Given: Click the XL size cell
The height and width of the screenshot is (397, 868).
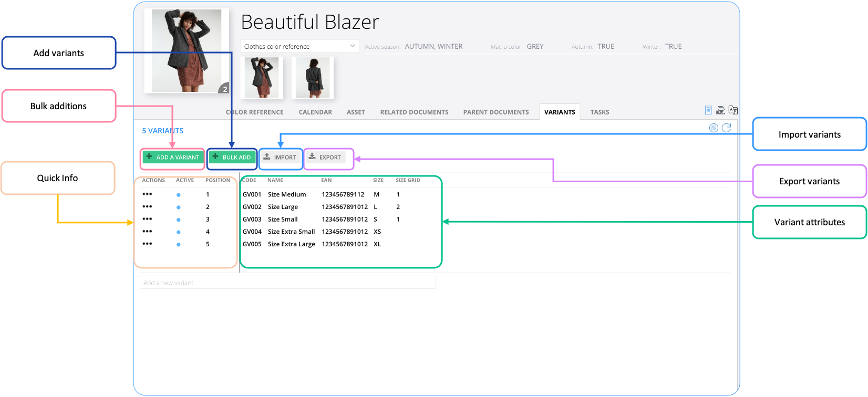Looking at the screenshot, I should [377, 244].
